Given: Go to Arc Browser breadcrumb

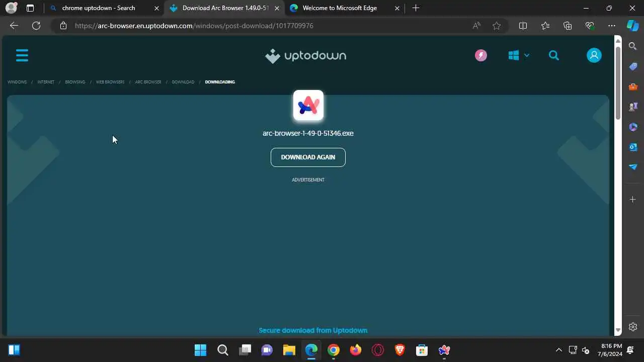Looking at the screenshot, I should [148, 82].
